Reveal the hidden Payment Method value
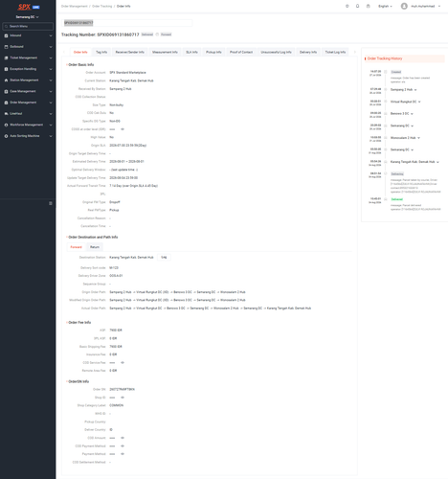 click(123, 454)
